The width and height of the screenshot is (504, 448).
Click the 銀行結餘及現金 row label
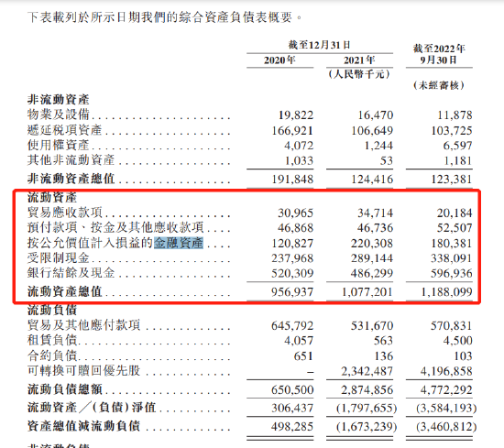tap(71, 273)
